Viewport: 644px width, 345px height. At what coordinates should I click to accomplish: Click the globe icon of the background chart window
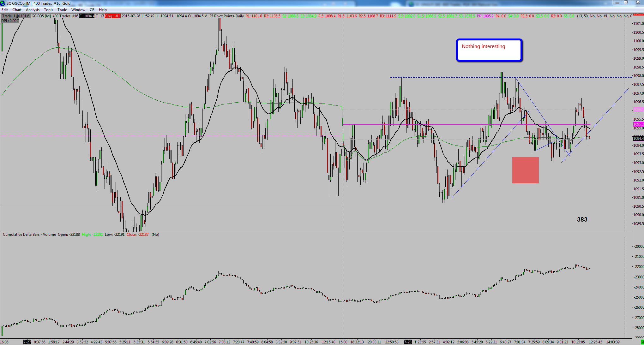[x=411, y=4]
